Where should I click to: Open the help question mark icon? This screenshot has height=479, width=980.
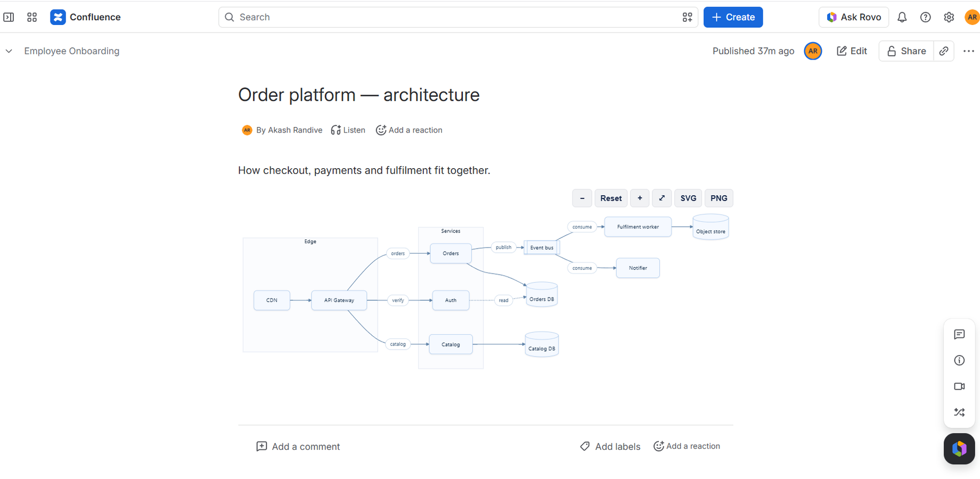926,17
